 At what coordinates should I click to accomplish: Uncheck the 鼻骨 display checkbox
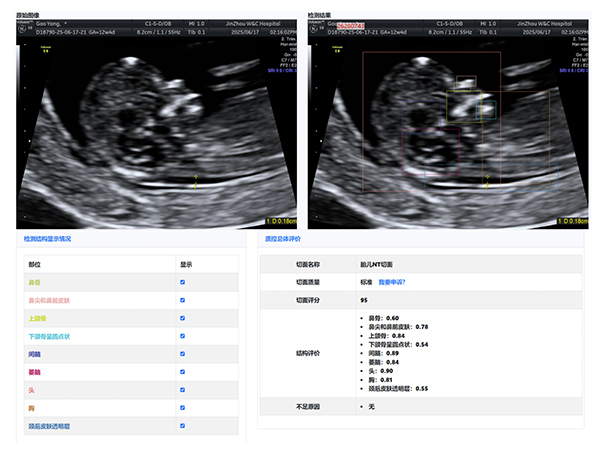pos(182,283)
